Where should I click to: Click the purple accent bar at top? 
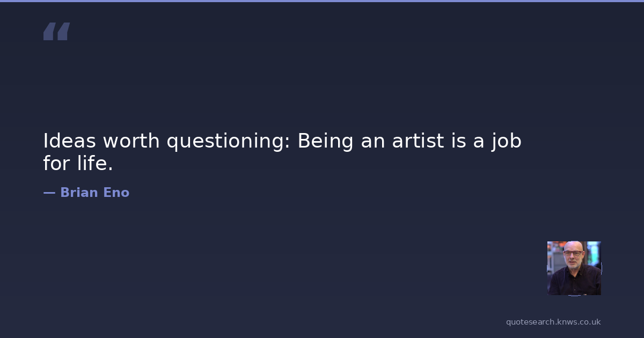(x=322, y=1)
